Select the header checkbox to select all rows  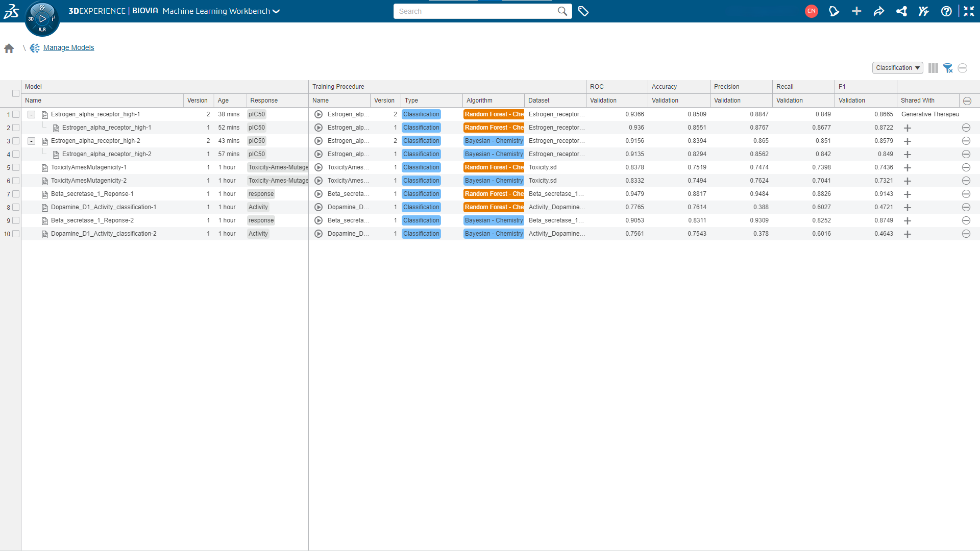16,93
